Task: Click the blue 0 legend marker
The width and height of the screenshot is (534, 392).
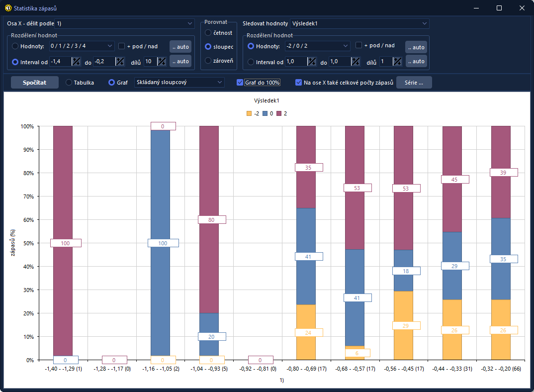Action: [265, 113]
